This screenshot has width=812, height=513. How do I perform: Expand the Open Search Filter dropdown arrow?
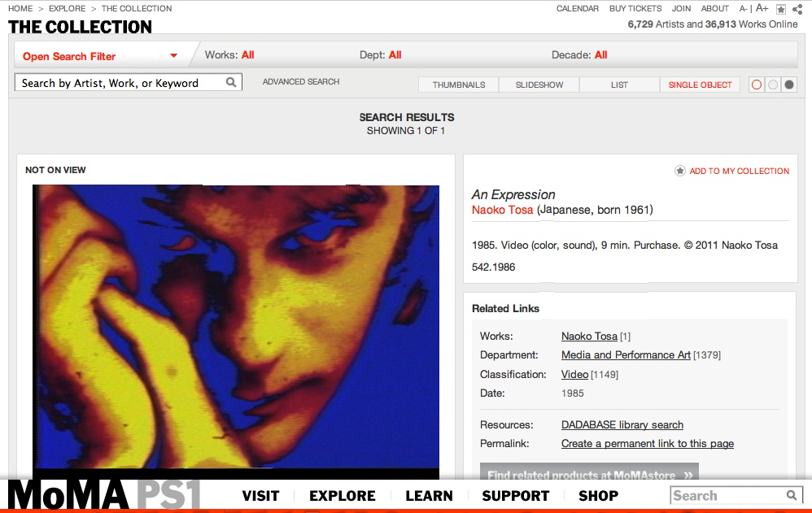tap(173, 55)
